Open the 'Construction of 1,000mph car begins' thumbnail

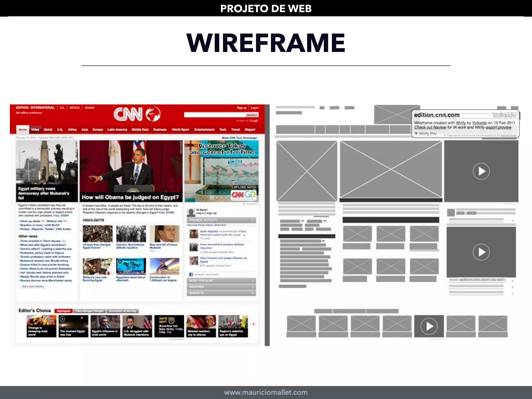coord(164,266)
